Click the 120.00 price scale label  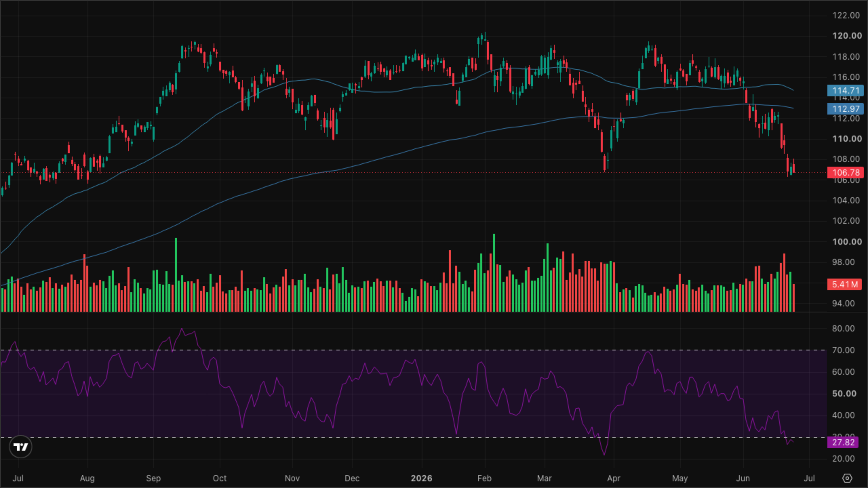click(x=847, y=36)
